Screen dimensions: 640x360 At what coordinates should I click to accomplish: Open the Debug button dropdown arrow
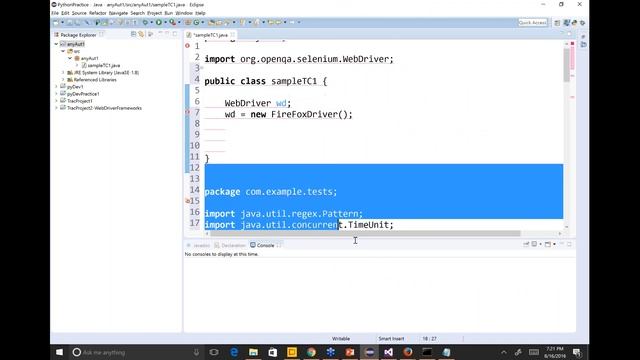(x=151, y=22)
